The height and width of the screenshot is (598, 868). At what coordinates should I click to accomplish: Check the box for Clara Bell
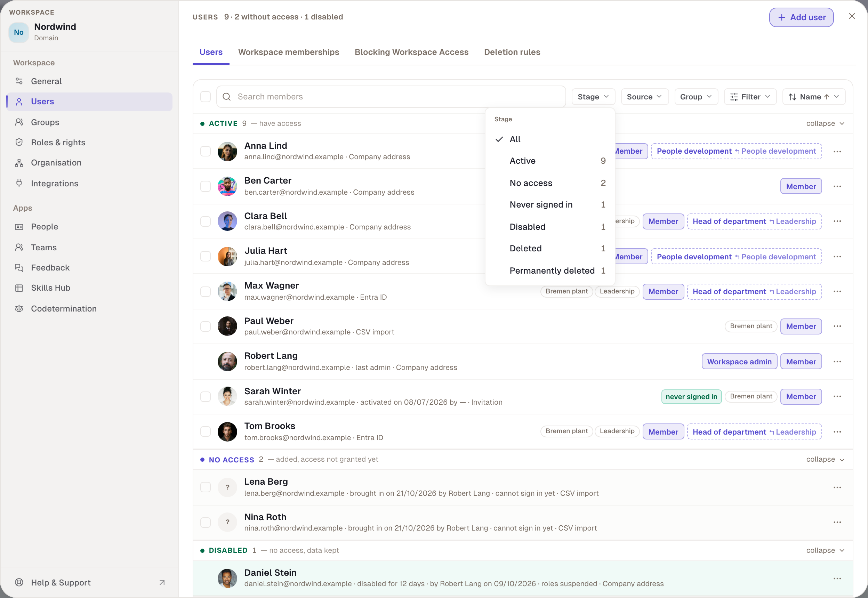tap(206, 221)
